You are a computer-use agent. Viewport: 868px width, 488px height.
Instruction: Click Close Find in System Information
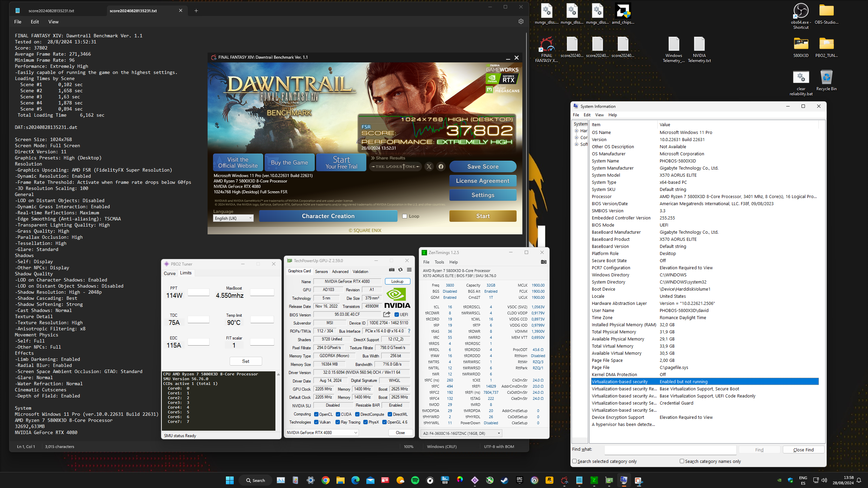pyautogui.click(x=803, y=450)
